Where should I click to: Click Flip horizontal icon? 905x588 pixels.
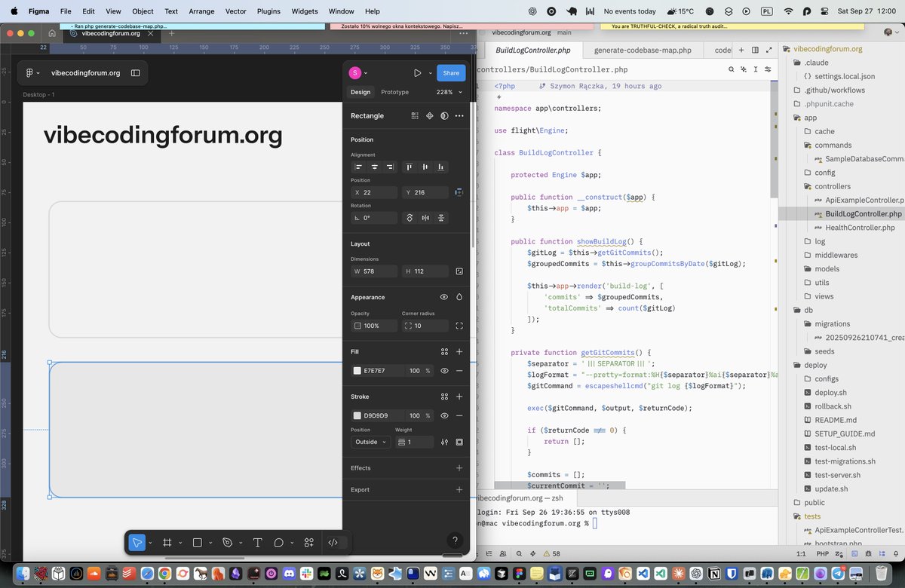click(x=425, y=218)
